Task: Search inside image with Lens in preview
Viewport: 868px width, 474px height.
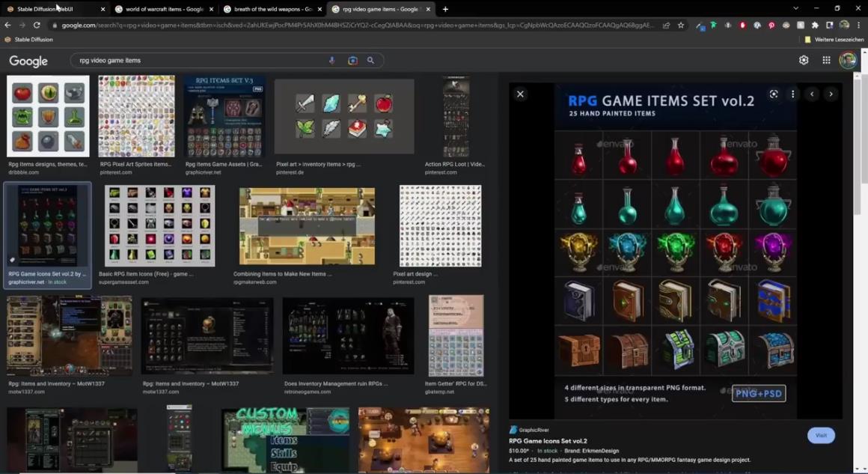Action: pyautogui.click(x=773, y=94)
